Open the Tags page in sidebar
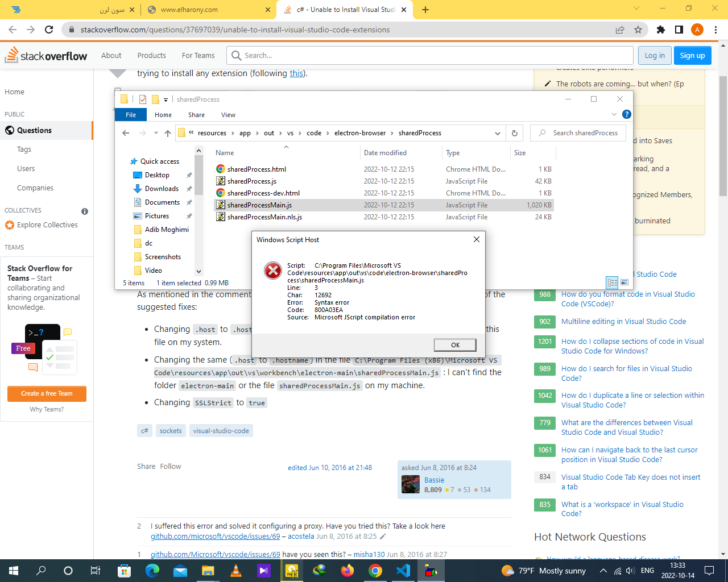The image size is (728, 582). (24, 149)
